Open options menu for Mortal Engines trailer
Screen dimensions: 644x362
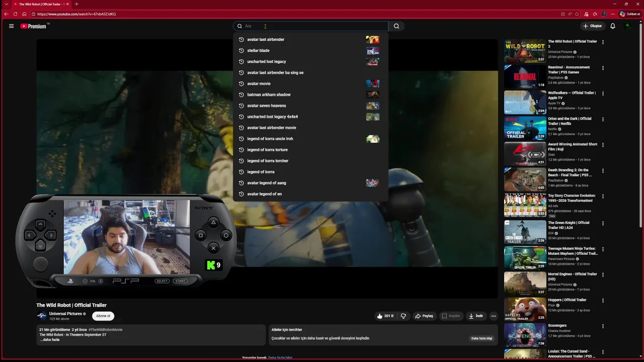coord(603,275)
